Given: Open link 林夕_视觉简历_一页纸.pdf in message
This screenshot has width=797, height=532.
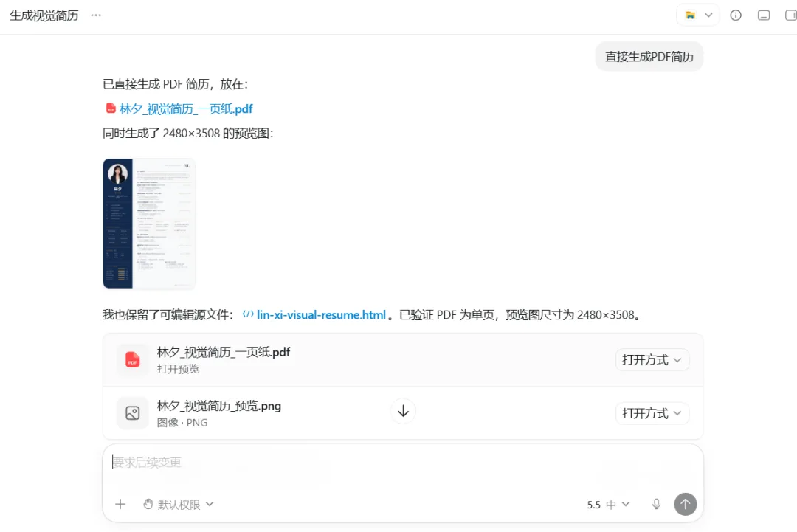Looking at the screenshot, I should click(186, 108).
